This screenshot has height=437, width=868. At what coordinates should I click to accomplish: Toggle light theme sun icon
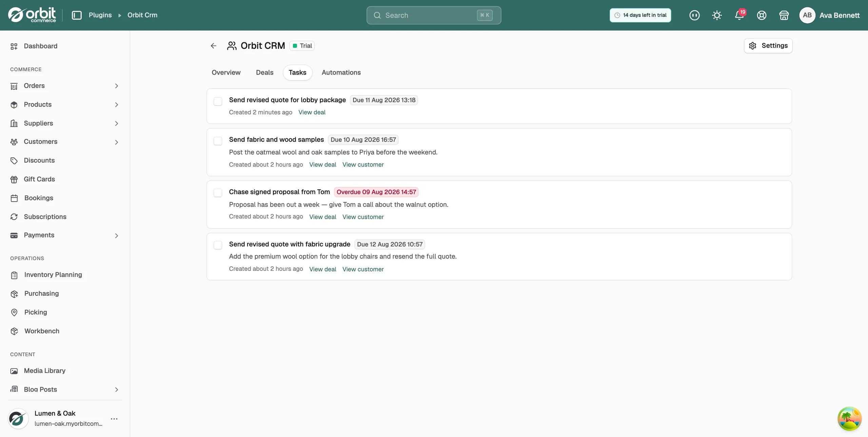[x=717, y=15]
